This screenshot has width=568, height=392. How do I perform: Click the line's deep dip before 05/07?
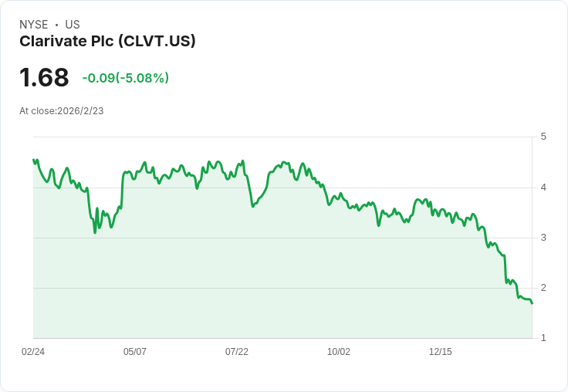click(x=95, y=231)
